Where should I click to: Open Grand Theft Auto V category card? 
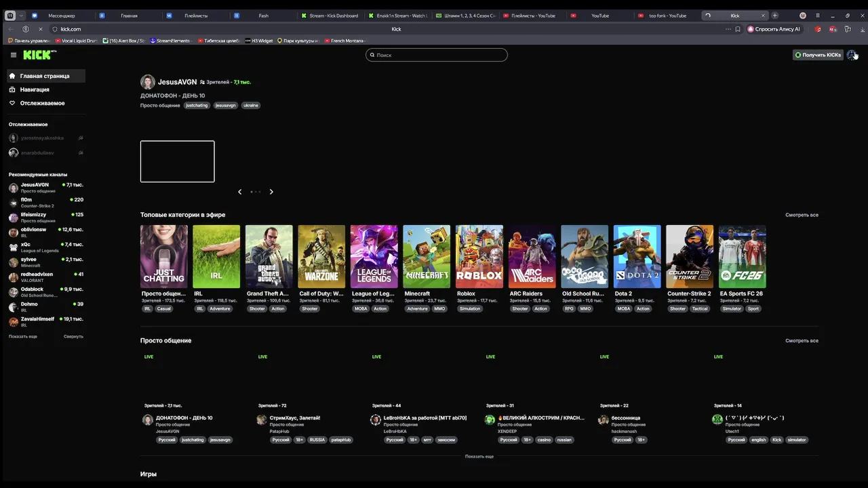pos(269,256)
